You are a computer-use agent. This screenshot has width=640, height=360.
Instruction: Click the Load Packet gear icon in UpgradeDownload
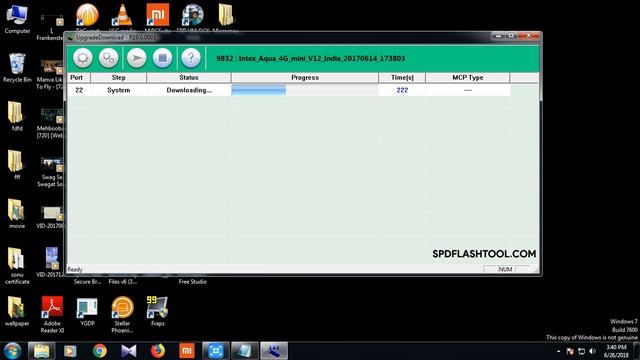tap(83, 58)
